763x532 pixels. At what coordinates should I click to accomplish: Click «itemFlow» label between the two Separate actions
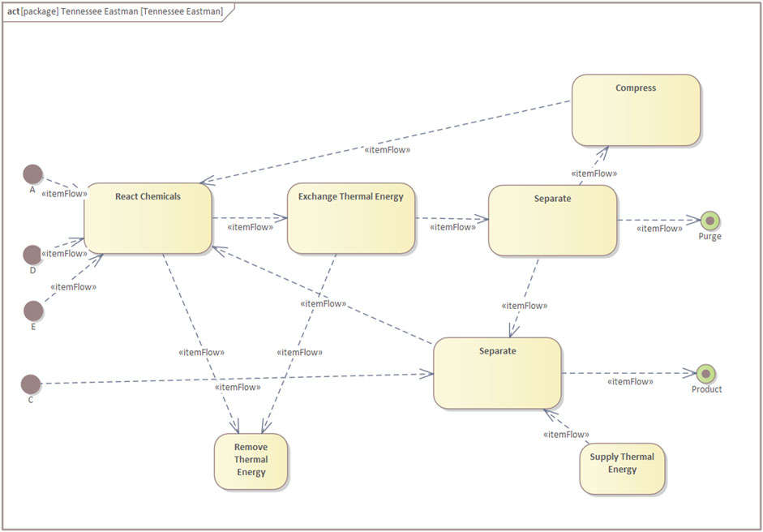pyautogui.click(x=525, y=307)
